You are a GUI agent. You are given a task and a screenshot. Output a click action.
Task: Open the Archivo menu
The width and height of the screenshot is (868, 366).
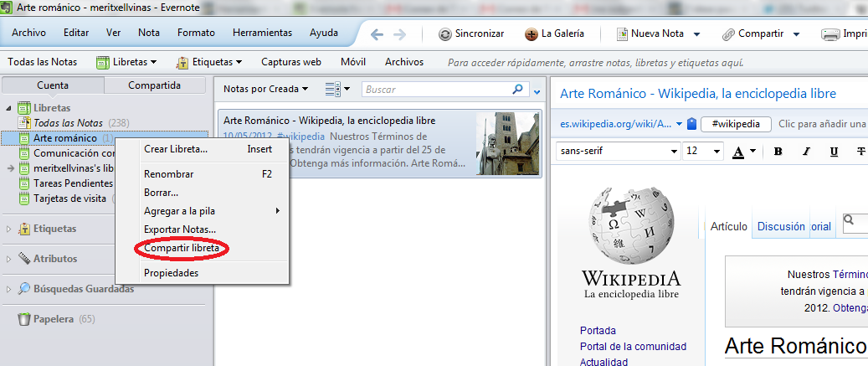(28, 33)
